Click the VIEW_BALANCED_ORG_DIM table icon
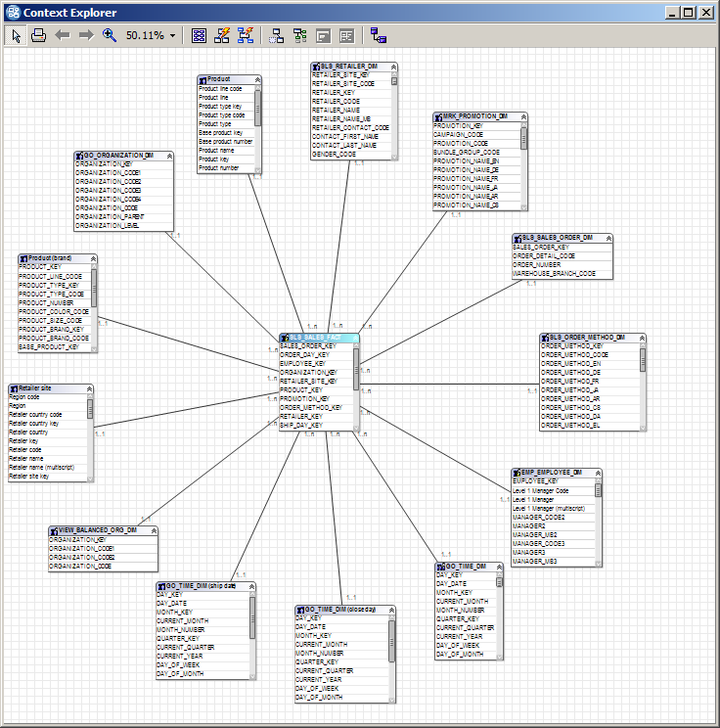Screen dimensions: 720x728 coord(54,530)
